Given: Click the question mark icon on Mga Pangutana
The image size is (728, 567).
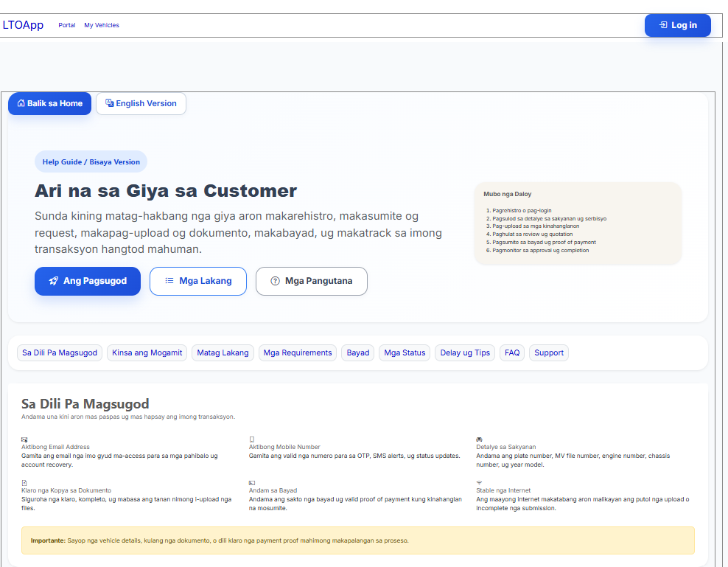Looking at the screenshot, I should point(276,281).
